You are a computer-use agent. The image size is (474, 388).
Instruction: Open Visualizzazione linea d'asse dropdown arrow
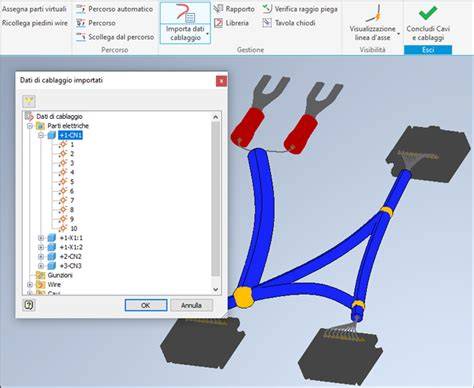[x=399, y=34]
